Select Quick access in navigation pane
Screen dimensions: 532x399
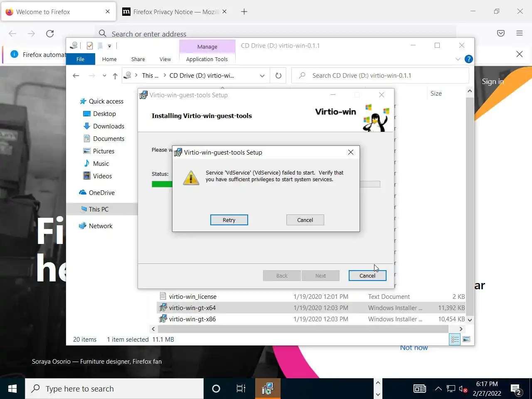pyautogui.click(x=106, y=101)
